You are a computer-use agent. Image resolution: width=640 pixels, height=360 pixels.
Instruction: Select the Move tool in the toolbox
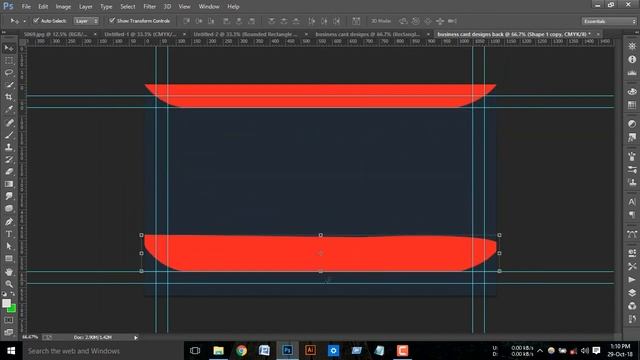9,48
